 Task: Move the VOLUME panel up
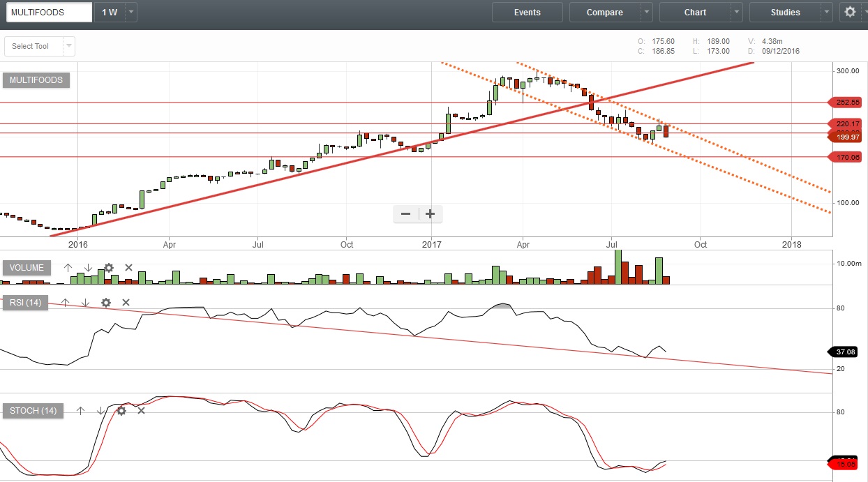click(x=68, y=268)
